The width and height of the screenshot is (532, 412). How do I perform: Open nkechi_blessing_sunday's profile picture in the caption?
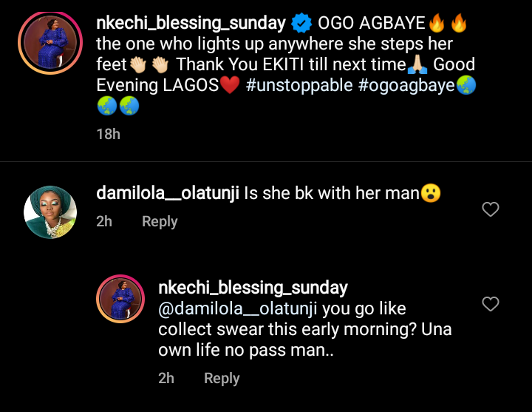(50, 43)
